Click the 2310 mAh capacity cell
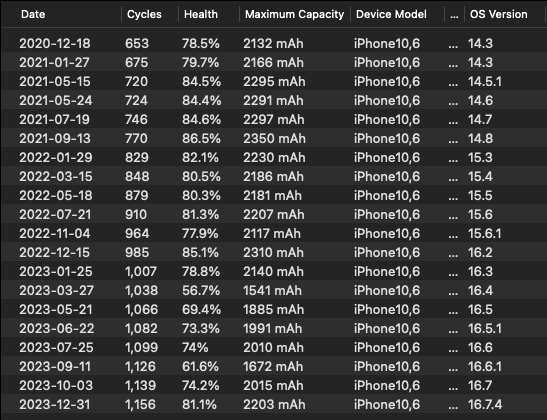The width and height of the screenshot is (547, 420). point(273,253)
